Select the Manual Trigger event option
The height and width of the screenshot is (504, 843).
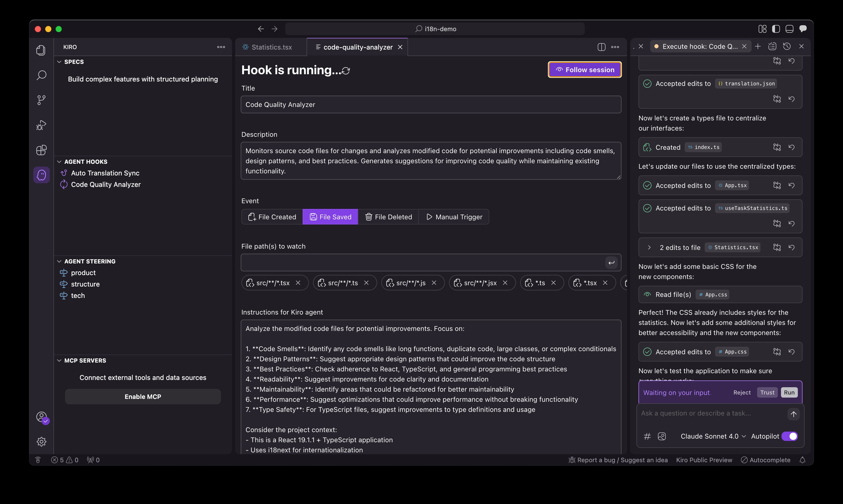[x=454, y=217]
